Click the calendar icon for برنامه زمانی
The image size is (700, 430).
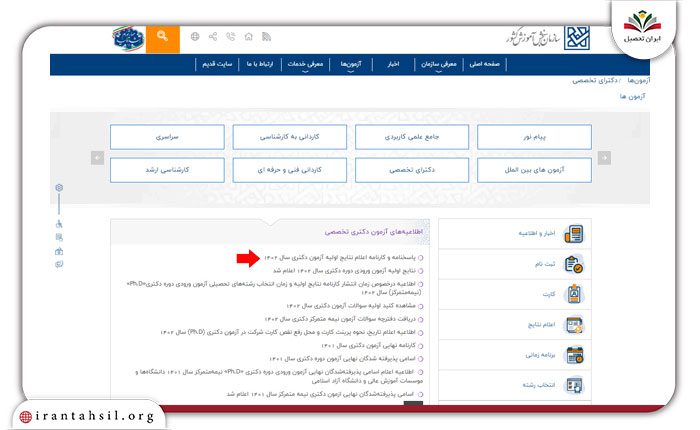[x=575, y=355]
